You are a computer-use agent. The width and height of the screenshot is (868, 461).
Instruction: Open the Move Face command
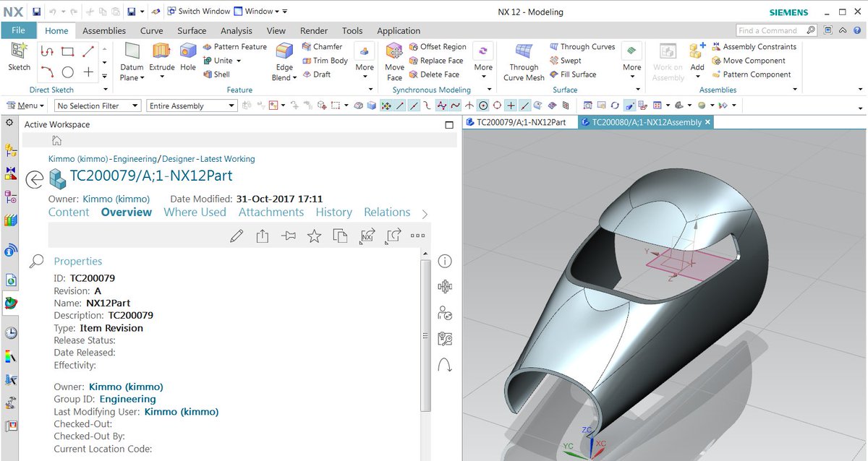pos(394,61)
